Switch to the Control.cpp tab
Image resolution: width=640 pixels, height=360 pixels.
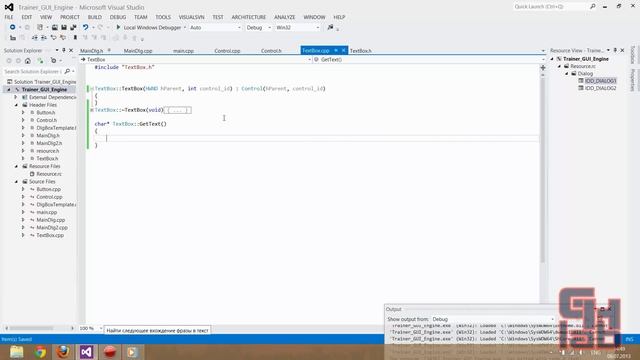tap(227, 51)
